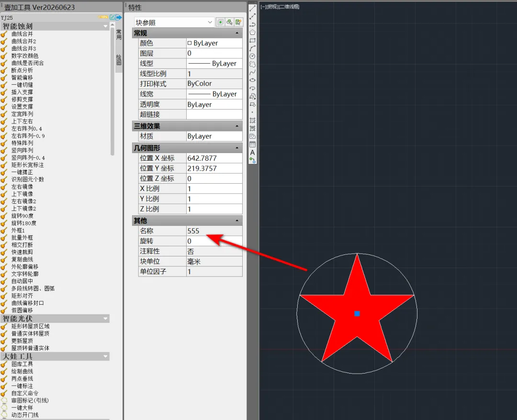Run the 曲线合并 command
This screenshot has width=517, height=420.
[22, 34]
